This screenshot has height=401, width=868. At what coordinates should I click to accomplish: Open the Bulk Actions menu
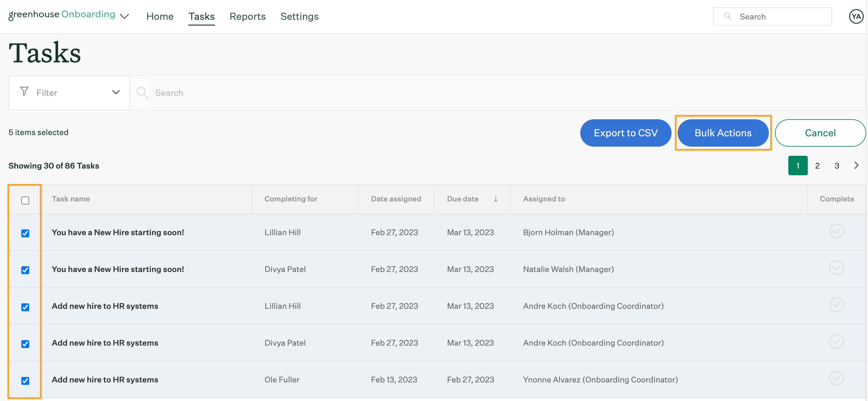(723, 133)
